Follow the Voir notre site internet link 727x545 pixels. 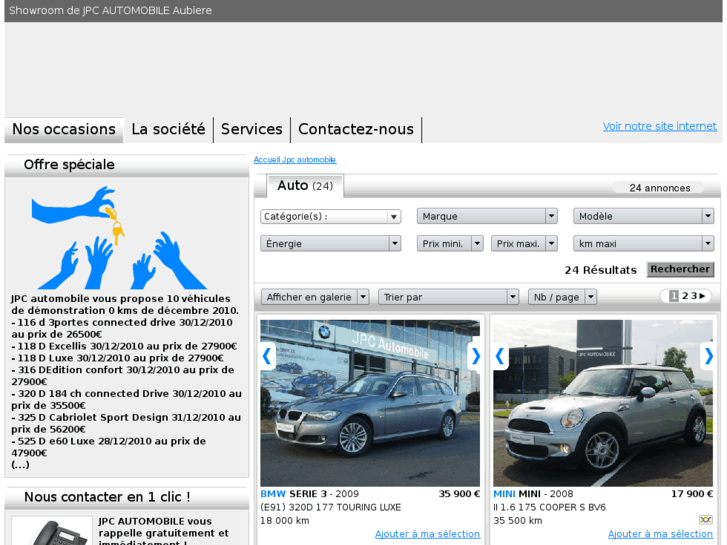pyautogui.click(x=659, y=126)
